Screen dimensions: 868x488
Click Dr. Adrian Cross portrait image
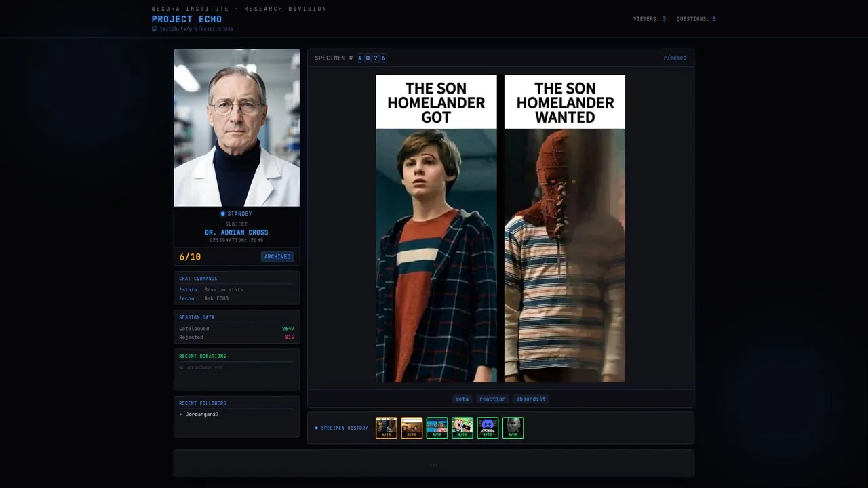237,127
